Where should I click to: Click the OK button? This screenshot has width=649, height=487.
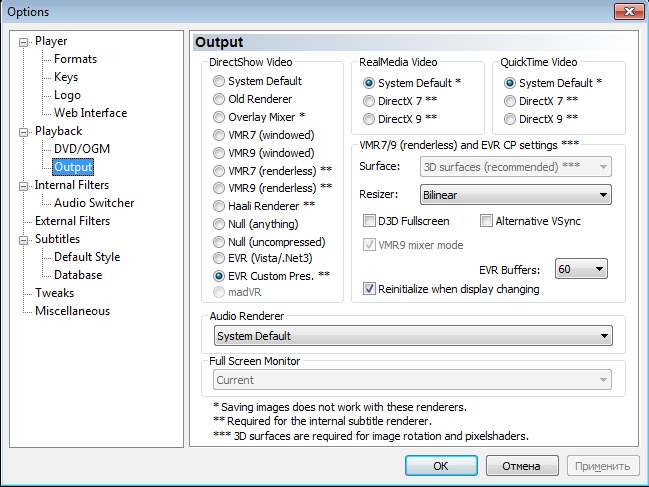coord(441,466)
